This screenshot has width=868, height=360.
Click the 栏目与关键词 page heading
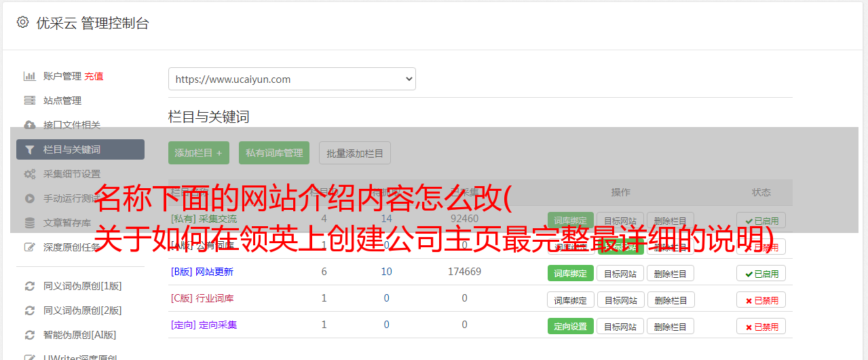[209, 117]
